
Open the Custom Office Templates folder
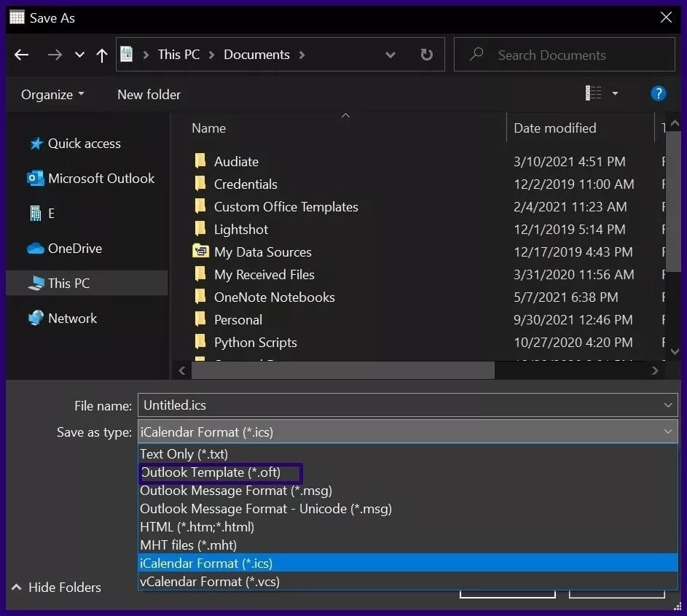tap(286, 207)
